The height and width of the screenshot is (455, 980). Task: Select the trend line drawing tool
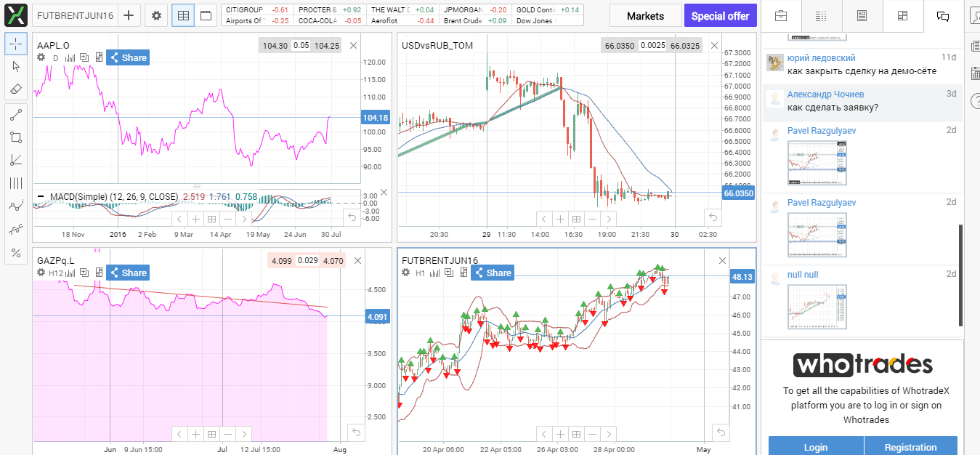(x=16, y=113)
